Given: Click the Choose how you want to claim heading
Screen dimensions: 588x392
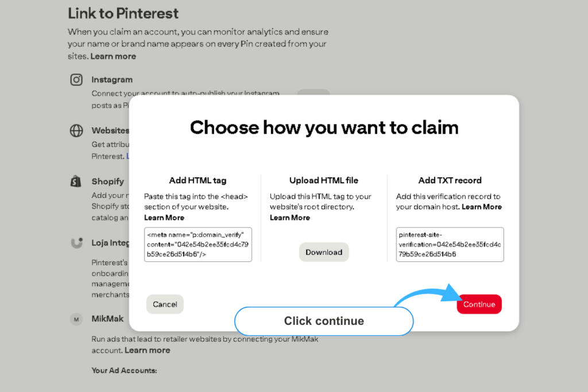Looking at the screenshot, I should pyautogui.click(x=324, y=127).
